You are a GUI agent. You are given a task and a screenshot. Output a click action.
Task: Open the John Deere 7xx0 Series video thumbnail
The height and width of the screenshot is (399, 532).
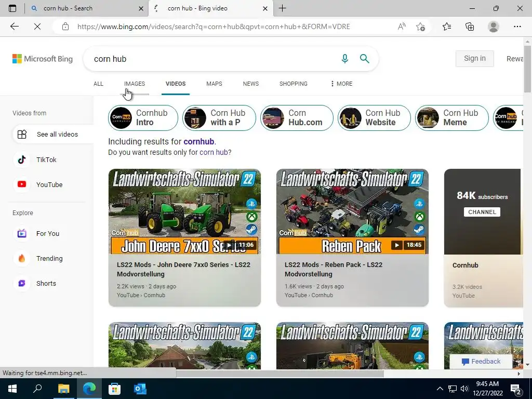pyautogui.click(x=184, y=211)
